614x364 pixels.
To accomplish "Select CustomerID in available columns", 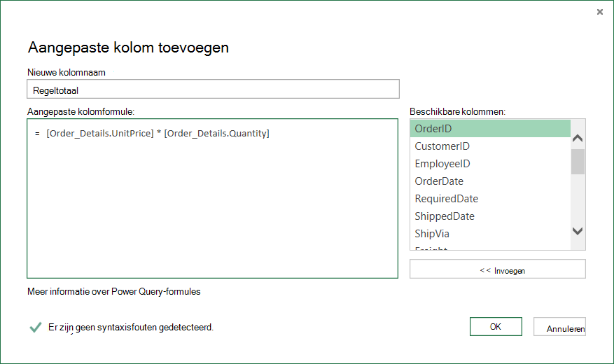I will coord(490,146).
